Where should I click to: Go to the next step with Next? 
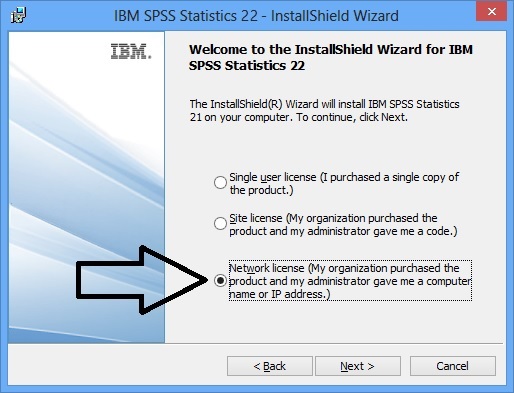point(358,366)
